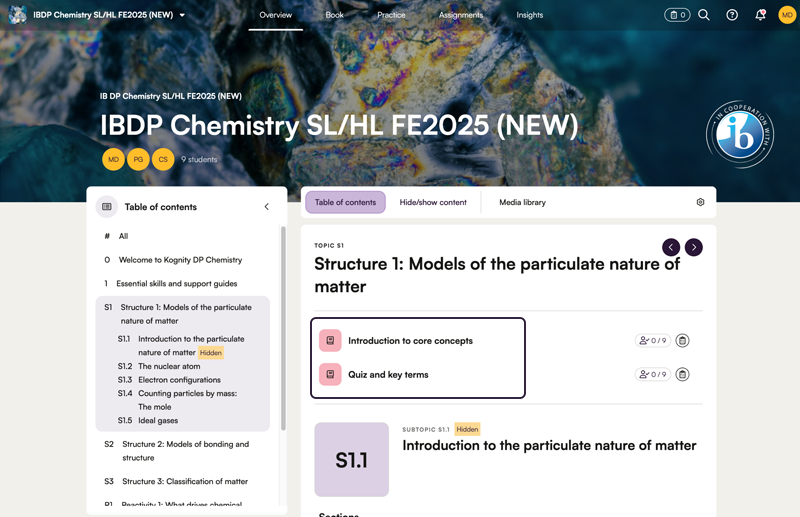Click the Hidden tag in the sidebar

coord(211,353)
